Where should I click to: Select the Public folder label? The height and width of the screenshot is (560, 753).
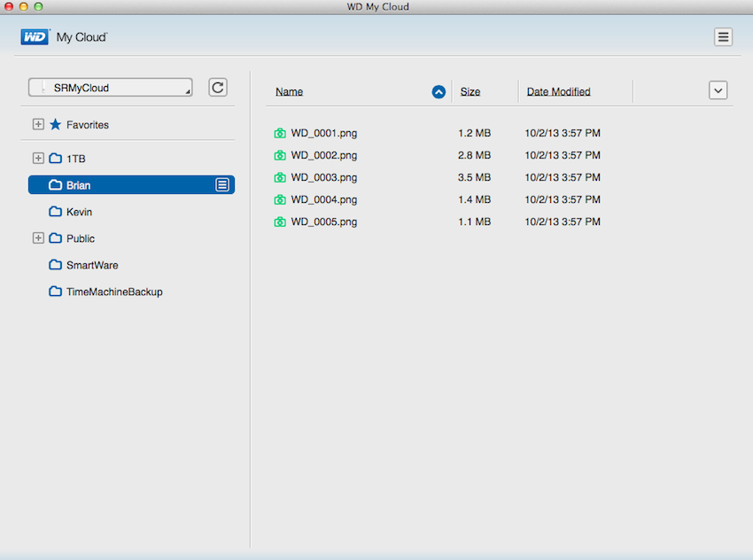(81, 238)
